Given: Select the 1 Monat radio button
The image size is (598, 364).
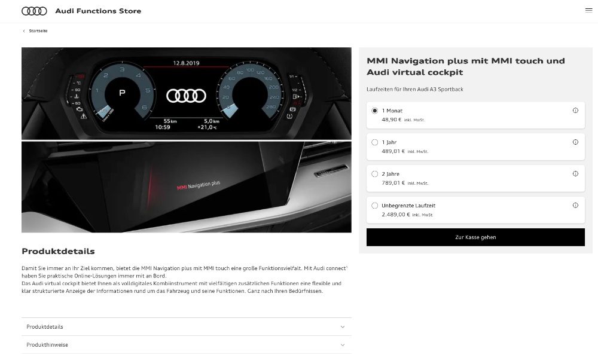Looking at the screenshot, I should (x=375, y=111).
